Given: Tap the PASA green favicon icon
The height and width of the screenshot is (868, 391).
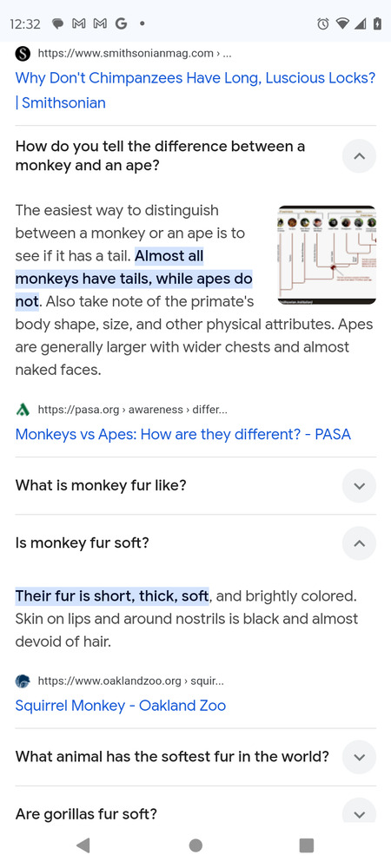Looking at the screenshot, I should (x=22, y=410).
